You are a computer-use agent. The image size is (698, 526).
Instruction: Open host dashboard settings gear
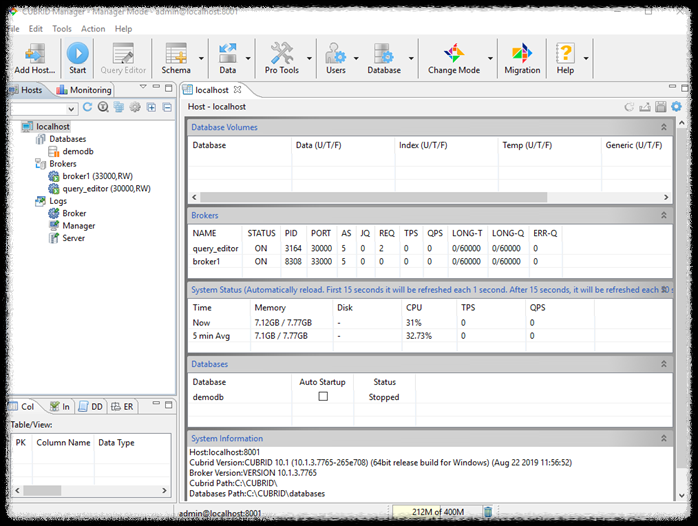click(x=677, y=106)
